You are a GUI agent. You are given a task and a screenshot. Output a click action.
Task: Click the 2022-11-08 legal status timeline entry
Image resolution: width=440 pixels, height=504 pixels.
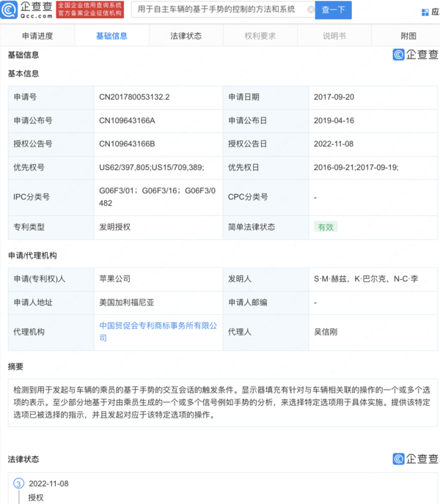(x=48, y=483)
